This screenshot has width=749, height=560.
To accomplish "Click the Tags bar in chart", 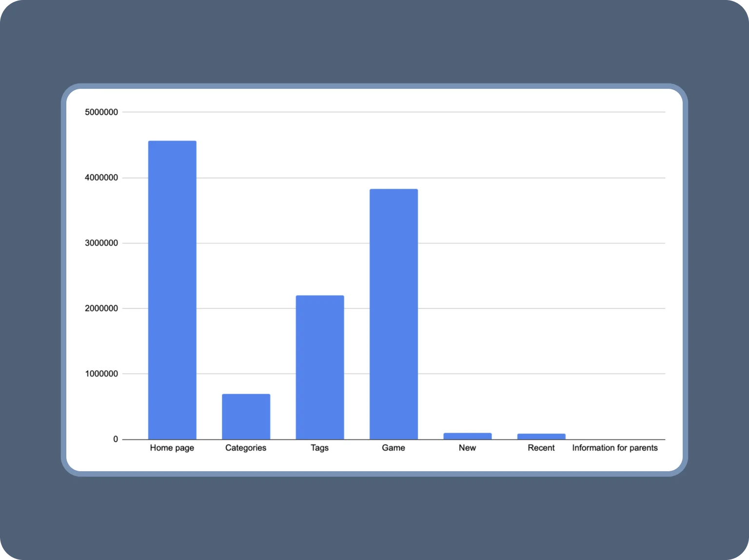I will click(320, 367).
